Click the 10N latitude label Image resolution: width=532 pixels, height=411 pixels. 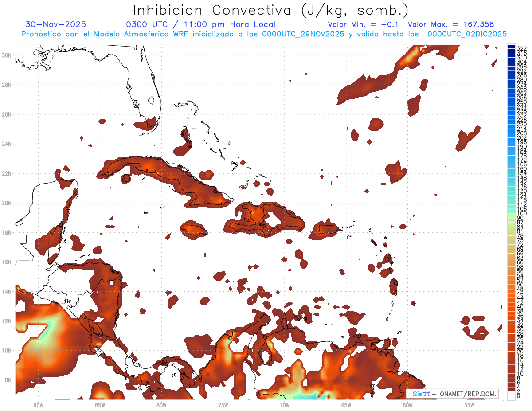pos(7,351)
